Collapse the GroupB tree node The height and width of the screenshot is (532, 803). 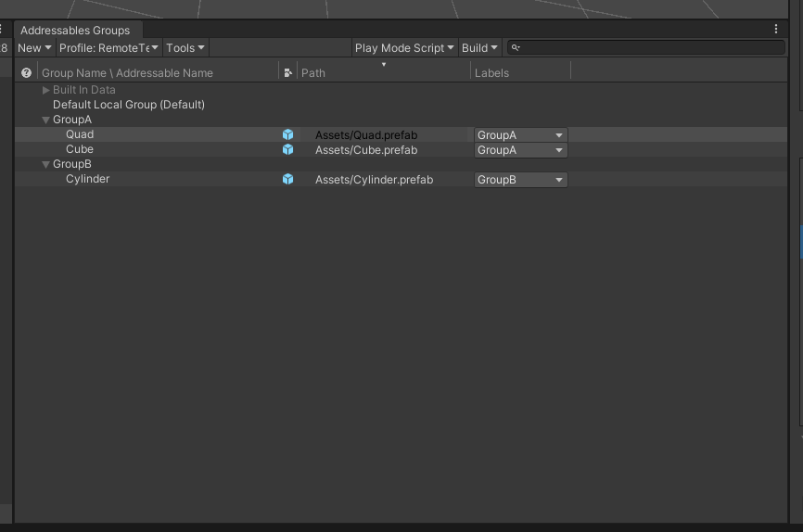click(45, 164)
